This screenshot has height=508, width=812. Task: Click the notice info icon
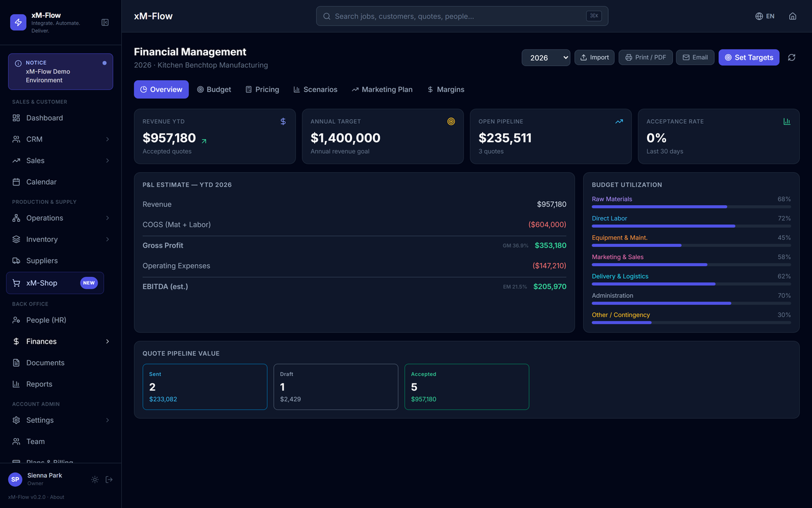coord(18,63)
